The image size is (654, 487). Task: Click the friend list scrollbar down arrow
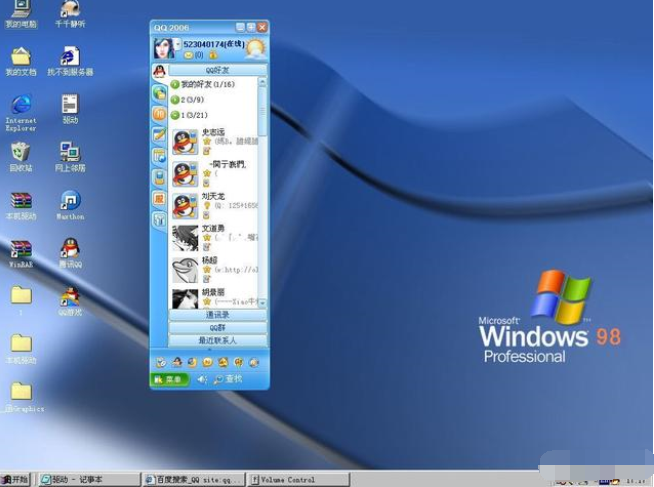click(263, 303)
